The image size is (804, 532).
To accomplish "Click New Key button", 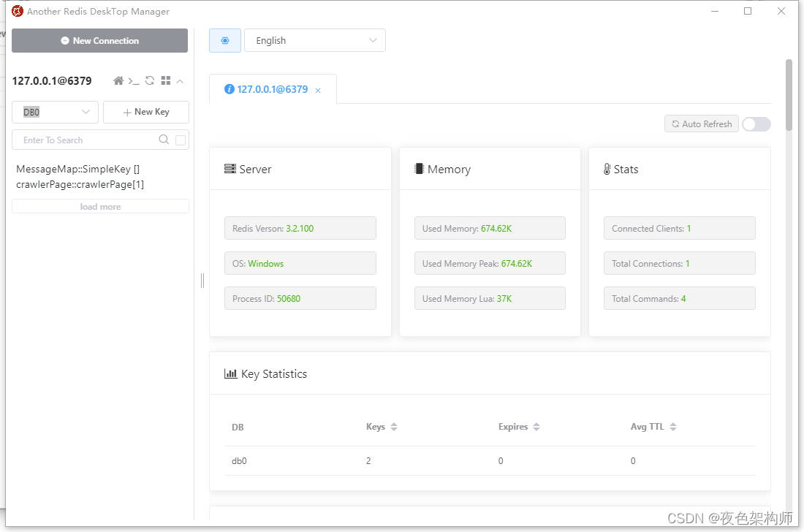I will pos(146,112).
